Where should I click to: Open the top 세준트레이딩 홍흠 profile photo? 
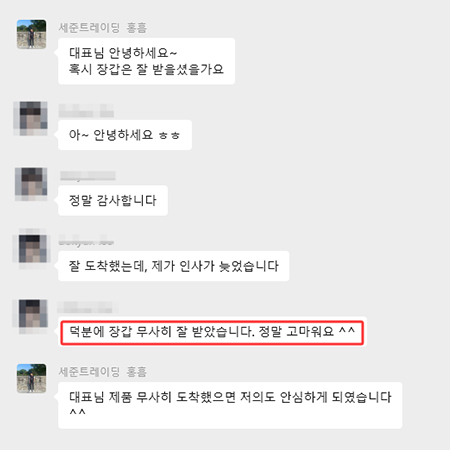tap(31, 34)
